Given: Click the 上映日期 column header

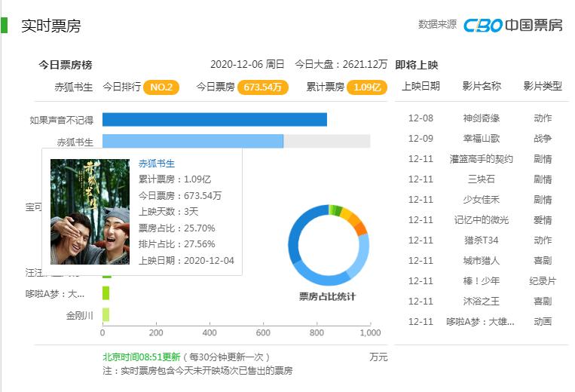Looking at the screenshot, I should click(421, 86).
